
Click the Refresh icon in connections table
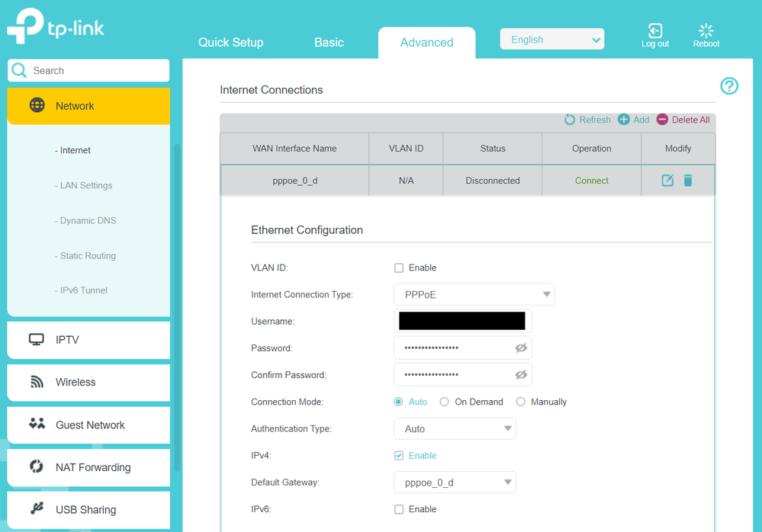570,120
